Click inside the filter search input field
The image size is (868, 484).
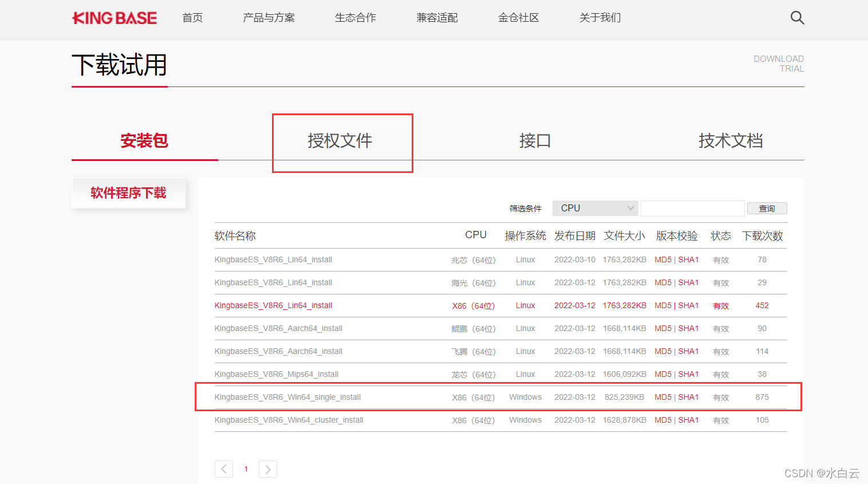point(692,208)
